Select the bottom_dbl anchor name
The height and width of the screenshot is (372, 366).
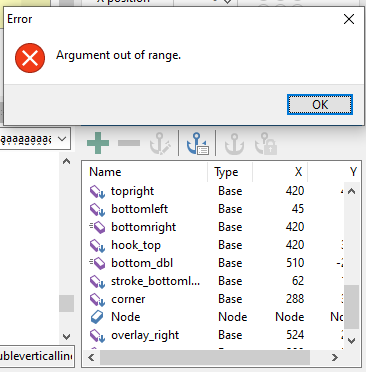[x=142, y=263]
